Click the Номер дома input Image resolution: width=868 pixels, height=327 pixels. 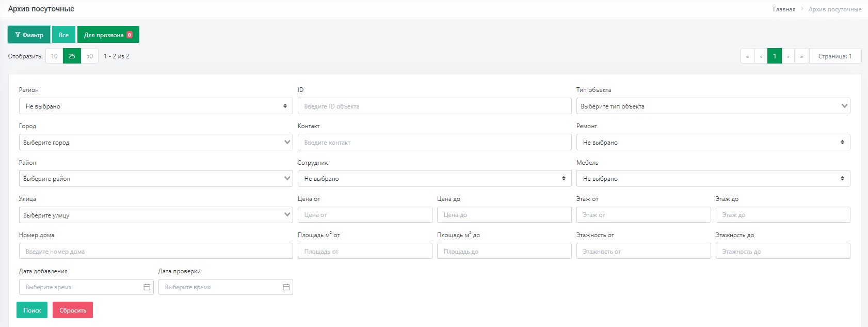(156, 251)
